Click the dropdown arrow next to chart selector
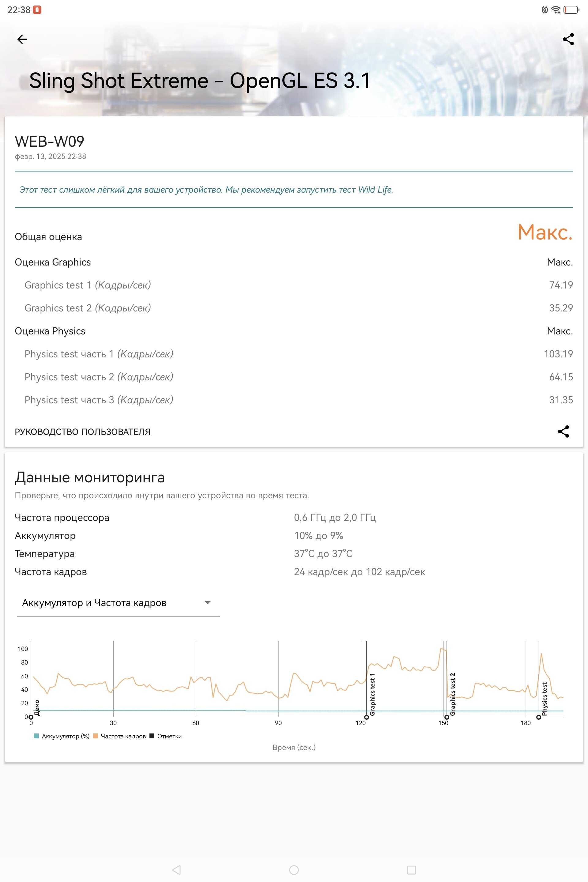Viewport: 588px width, 882px height. [x=207, y=603]
